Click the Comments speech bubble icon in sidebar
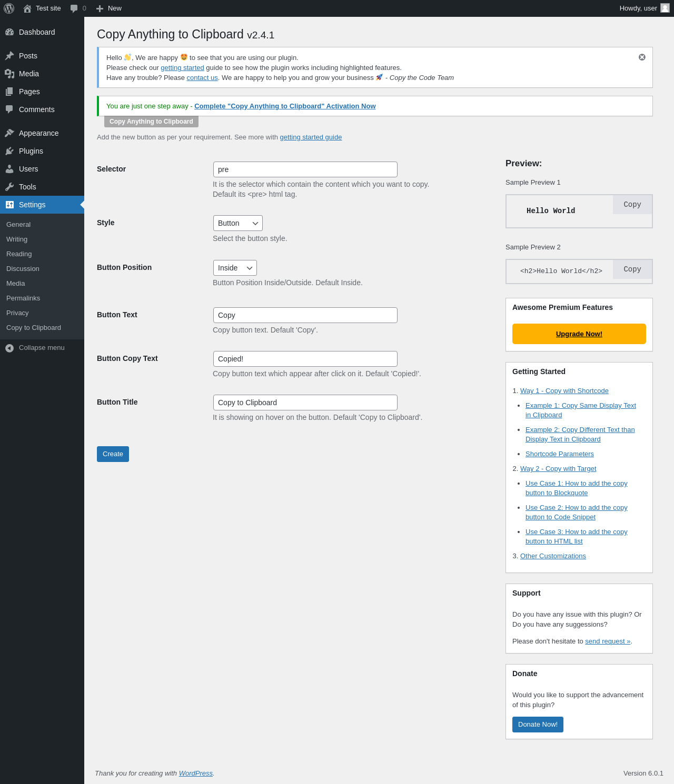The height and width of the screenshot is (784, 674). 9,109
